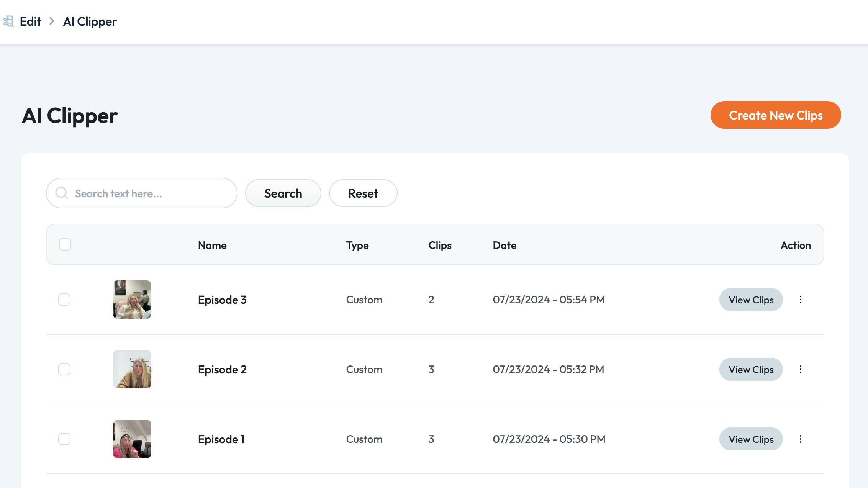Check the Episode 2 row checkbox
The height and width of the screenshot is (488, 868).
click(64, 369)
